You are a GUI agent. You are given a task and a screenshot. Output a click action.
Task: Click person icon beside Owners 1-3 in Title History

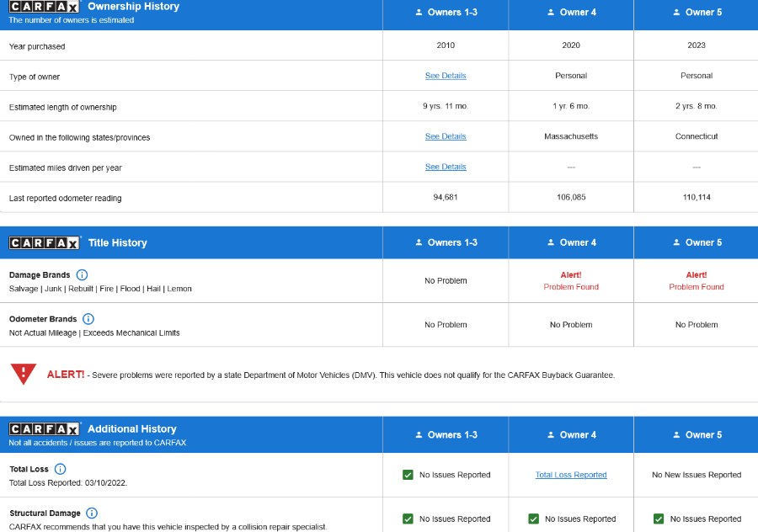[x=419, y=242]
